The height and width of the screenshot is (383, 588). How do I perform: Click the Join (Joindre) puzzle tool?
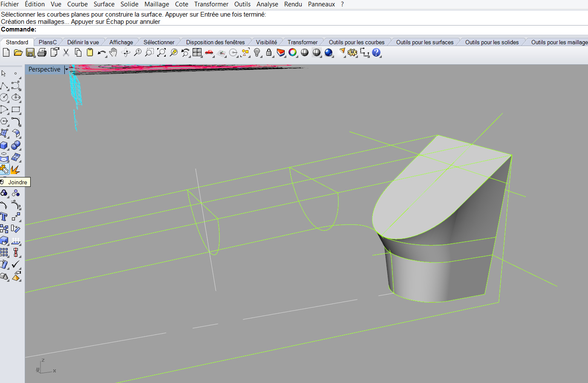click(4, 169)
